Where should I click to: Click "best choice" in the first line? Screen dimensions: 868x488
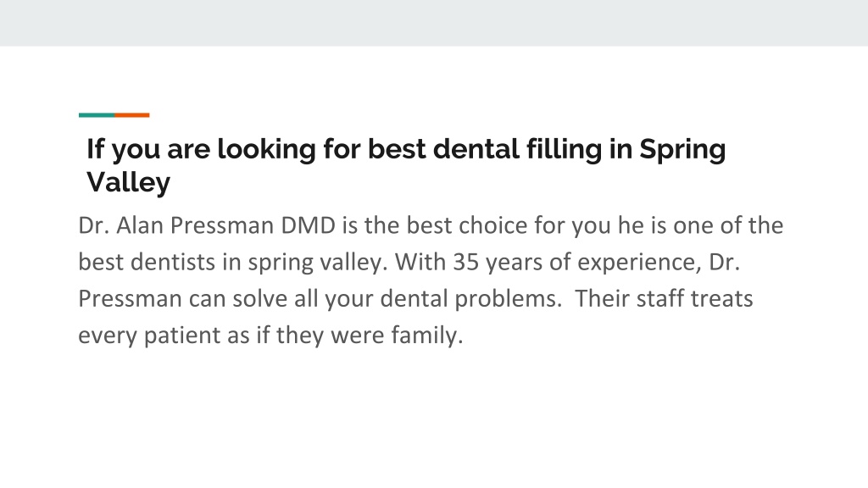click(467, 225)
